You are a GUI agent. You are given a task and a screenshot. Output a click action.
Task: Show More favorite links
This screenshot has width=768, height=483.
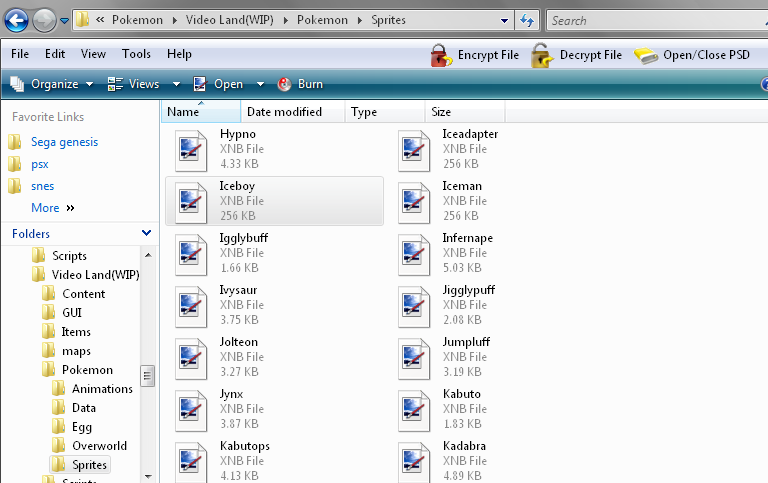pyautogui.click(x=52, y=208)
